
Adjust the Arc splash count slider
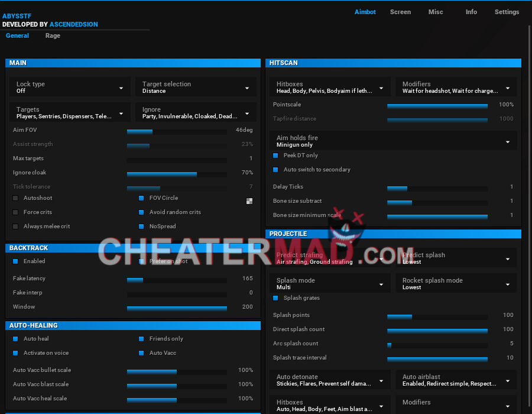[x=437, y=345]
